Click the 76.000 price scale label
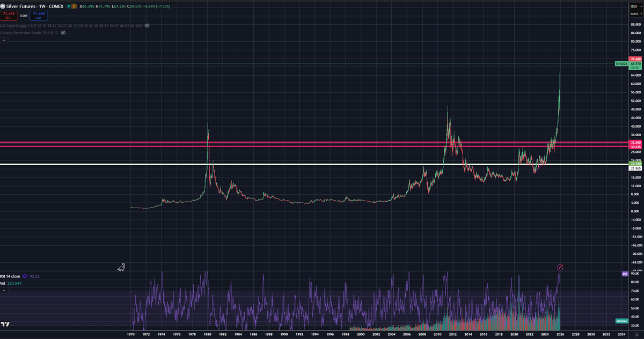Image resolution: width=644 pixels, height=339 pixels. [635, 50]
